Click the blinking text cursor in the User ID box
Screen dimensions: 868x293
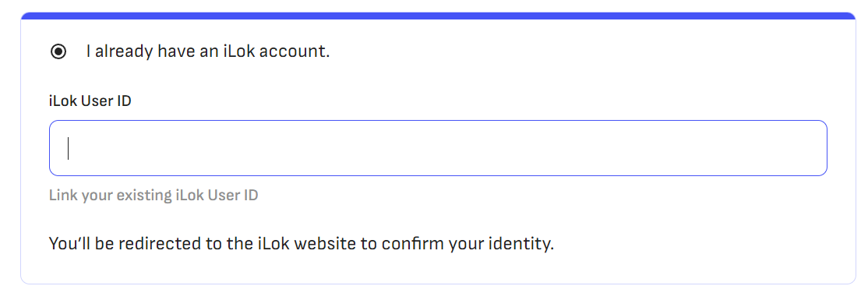tap(68, 148)
